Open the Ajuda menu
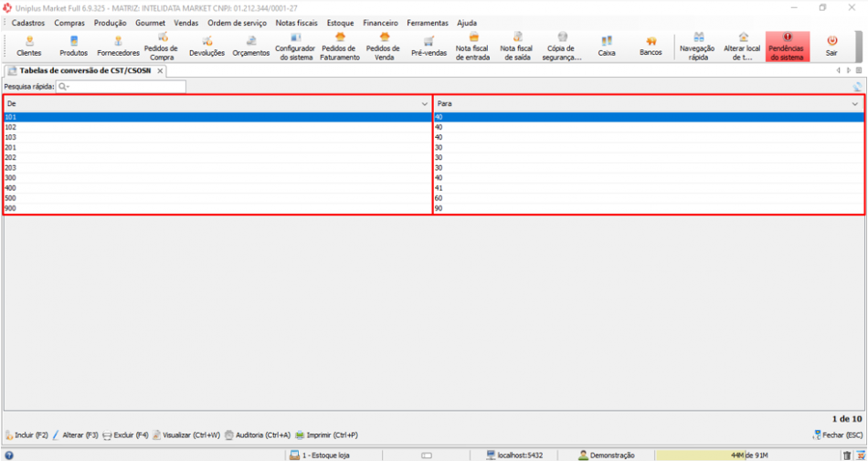Image resolution: width=868 pixels, height=461 pixels. pyautogui.click(x=467, y=23)
